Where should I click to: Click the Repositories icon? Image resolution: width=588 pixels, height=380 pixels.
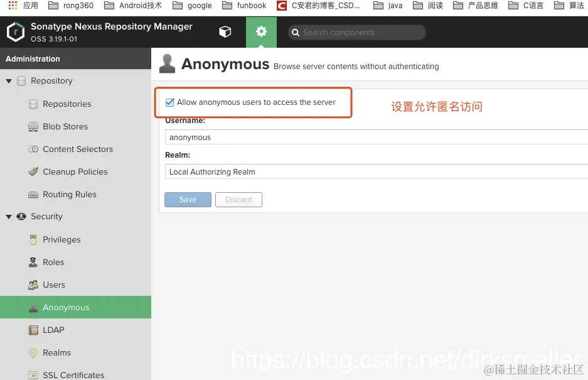[33, 104]
